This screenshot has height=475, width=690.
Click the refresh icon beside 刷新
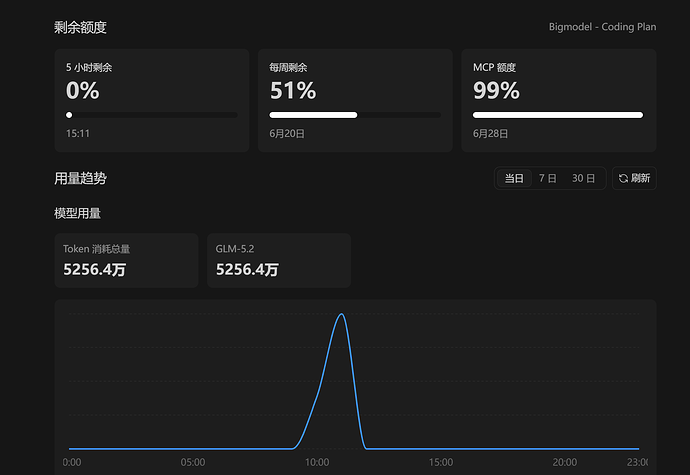tap(623, 178)
